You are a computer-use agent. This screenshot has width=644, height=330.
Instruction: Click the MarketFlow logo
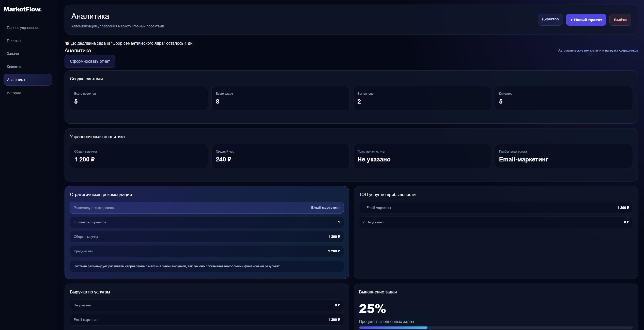tap(23, 9)
